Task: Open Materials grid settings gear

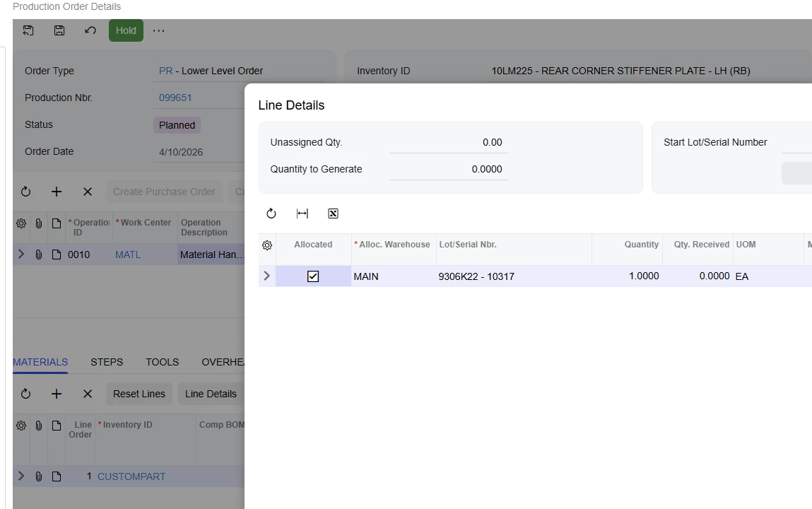Action: pyautogui.click(x=21, y=425)
